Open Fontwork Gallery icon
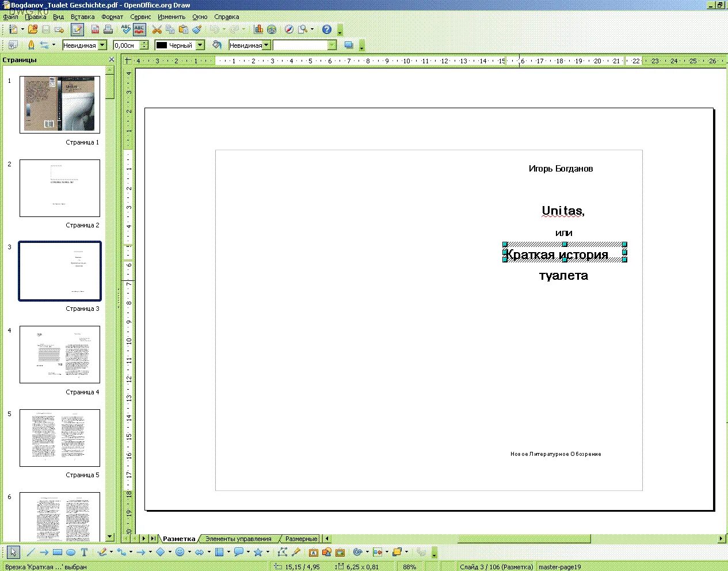The height and width of the screenshot is (571, 728). click(x=314, y=553)
